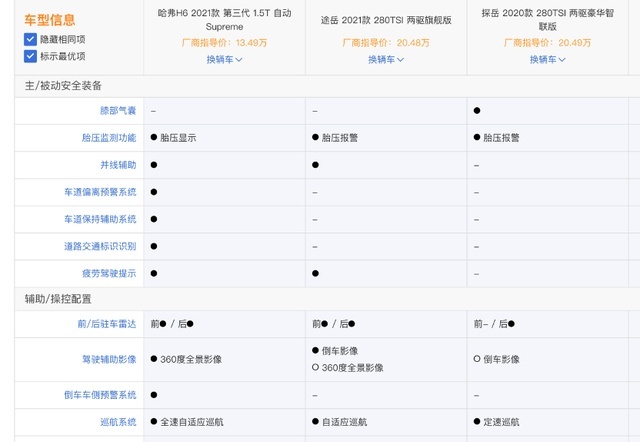
Task: Open 换辆车 dropdown under 途岳 2021款
Action: pos(386,60)
